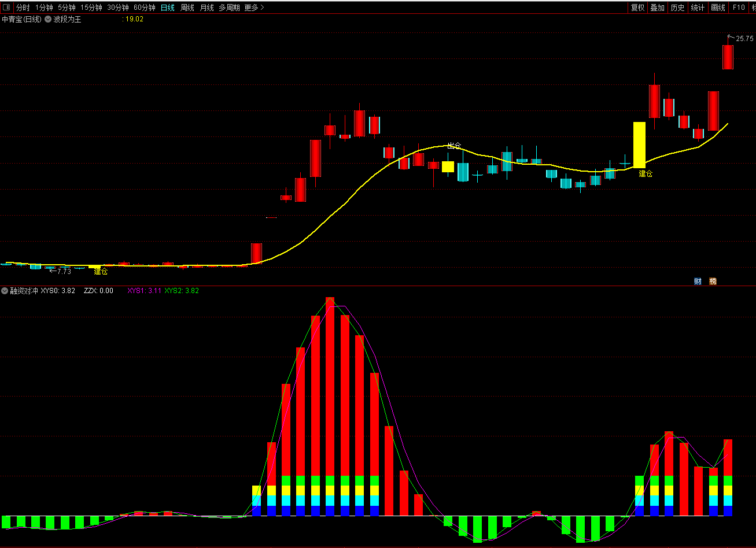756x548 pixels.
Task: Activate the 画线 drawing tool button
Action: (718, 8)
